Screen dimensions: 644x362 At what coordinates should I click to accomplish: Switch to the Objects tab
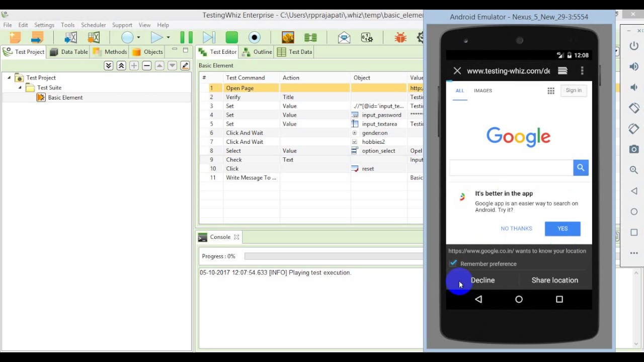(x=148, y=52)
